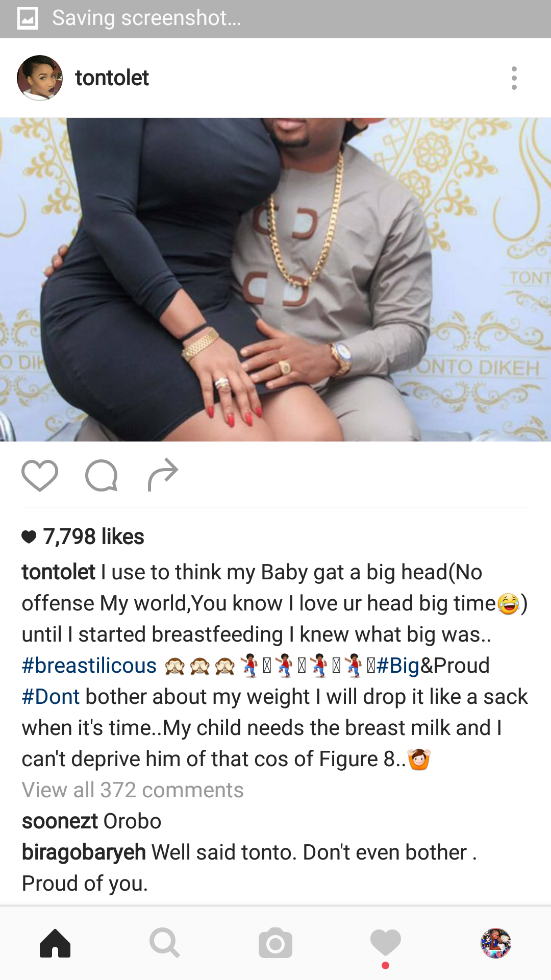Screen dimensions: 551x980
Task: Open commenter biragobaryeh's profile
Action: pyautogui.click(x=84, y=852)
